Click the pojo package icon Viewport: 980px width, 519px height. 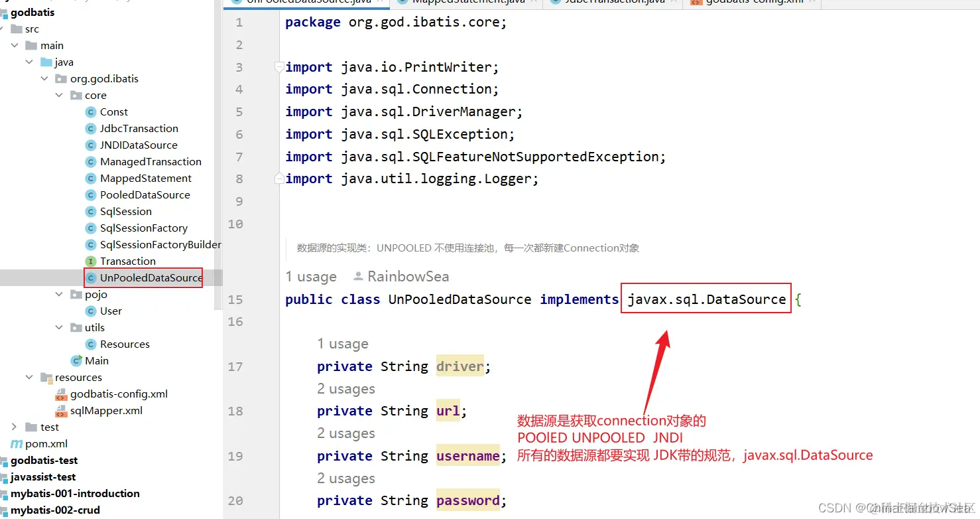pyautogui.click(x=76, y=295)
